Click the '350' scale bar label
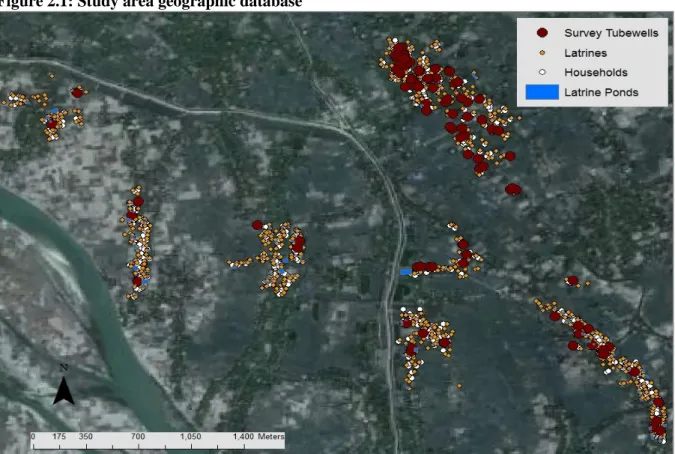The image size is (675, 454). 85,436
